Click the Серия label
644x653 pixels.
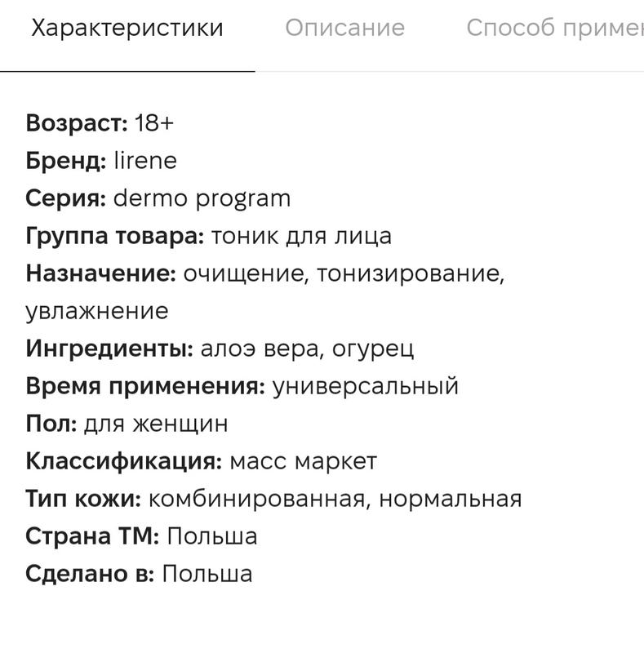coord(66,198)
